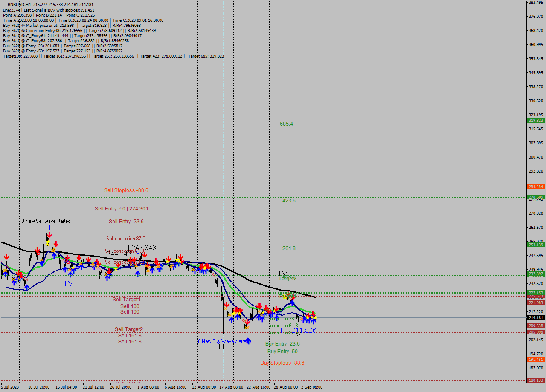The image size is (546, 392).
Task: Click the 'correction 61.8' label
Action: pyautogui.click(x=283, y=326)
